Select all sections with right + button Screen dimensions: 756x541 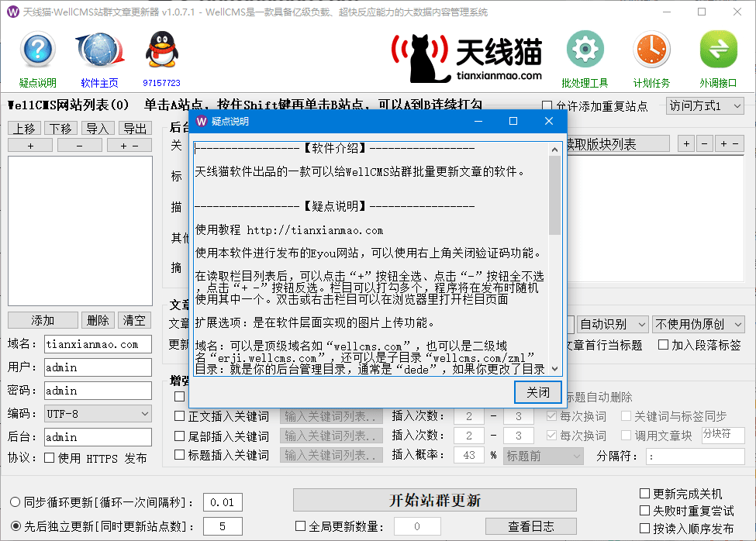[x=686, y=143]
